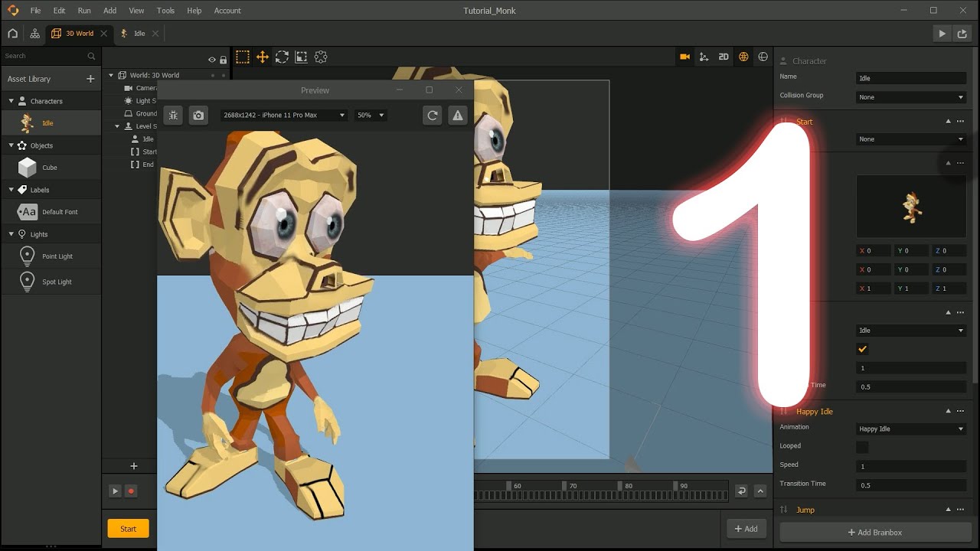Open the world hierarchy map icon
The image size is (980, 551).
(34, 34)
